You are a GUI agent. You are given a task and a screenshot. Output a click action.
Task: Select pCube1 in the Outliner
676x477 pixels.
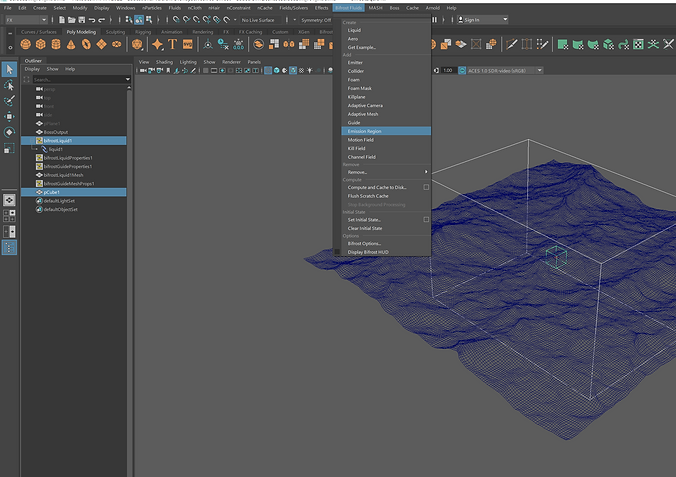(74, 192)
